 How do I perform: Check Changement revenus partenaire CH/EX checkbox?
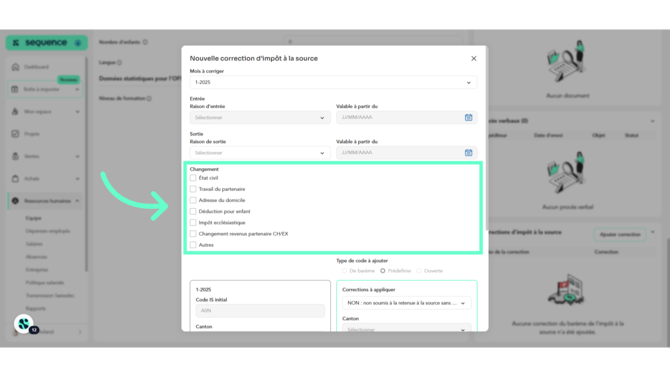coord(193,234)
